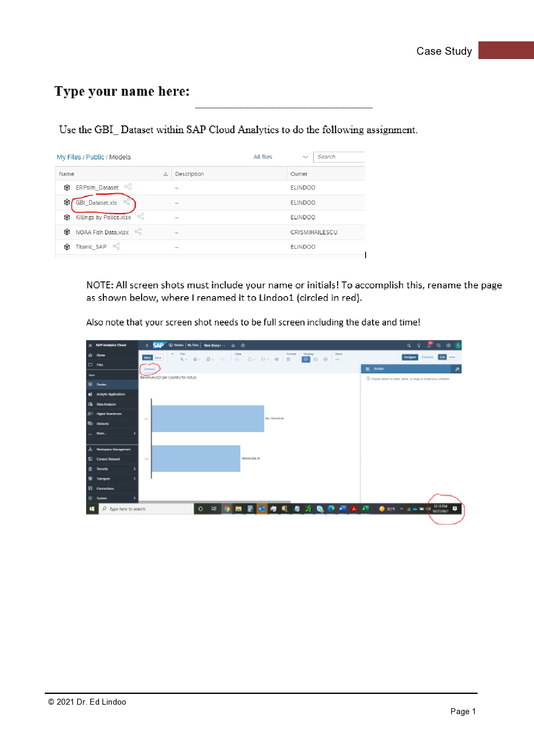
Task: Click the My Files breadcrumb link
Action: pyautogui.click(x=69, y=157)
